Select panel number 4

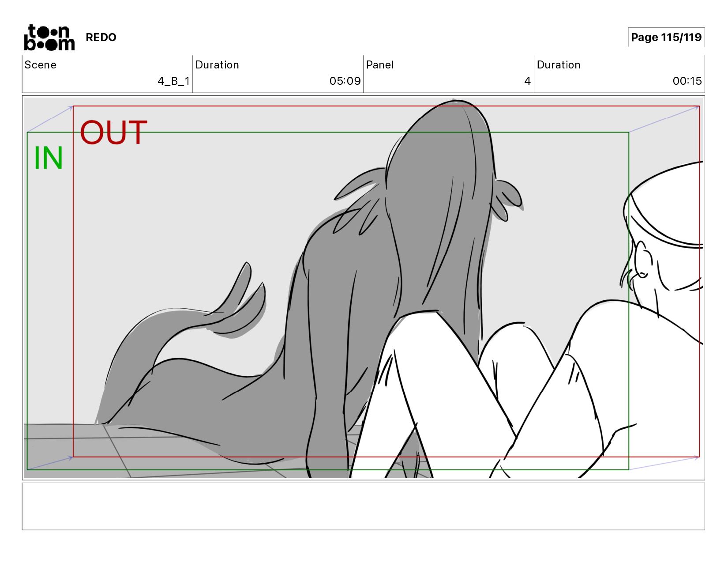(x=527, y=81)
